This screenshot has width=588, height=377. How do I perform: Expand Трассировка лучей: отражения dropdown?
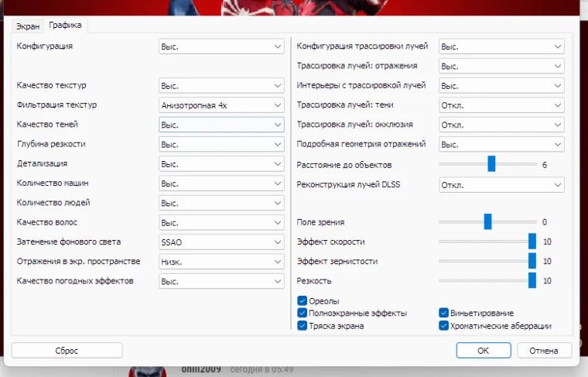pos(501,66)
